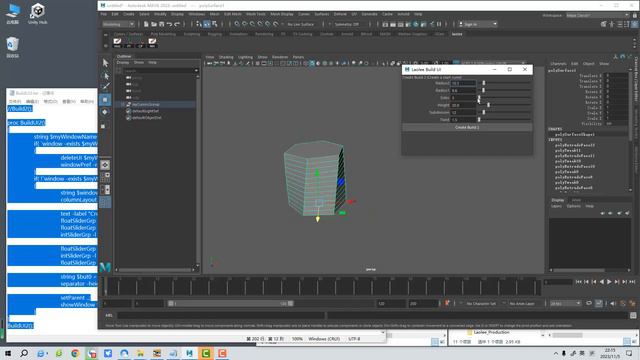Image resolution: width=640 pixels, height=360 pixels.
Task: Click the Save Scene icon
Action: 162,24
